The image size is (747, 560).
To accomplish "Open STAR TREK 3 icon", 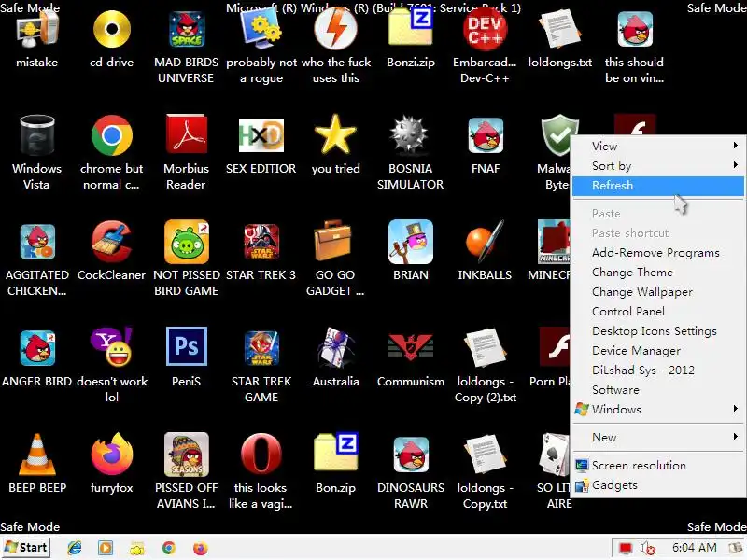I will (x=261, y=242).
